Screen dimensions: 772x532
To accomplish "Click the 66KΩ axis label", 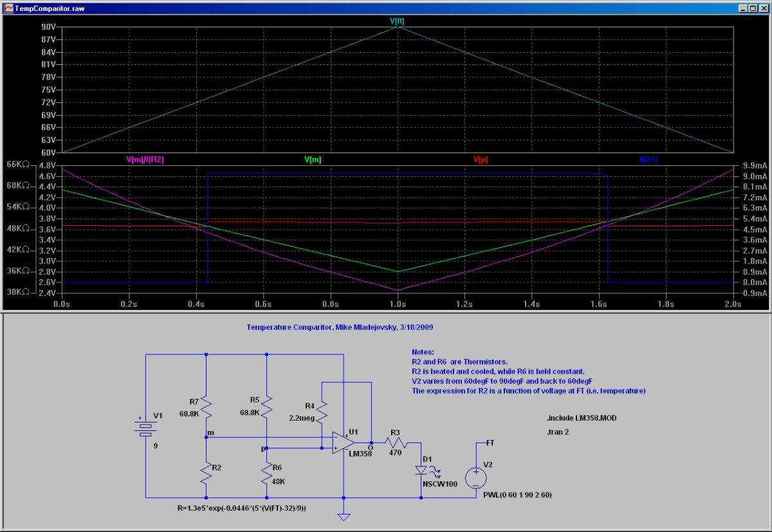I will 17,165.
